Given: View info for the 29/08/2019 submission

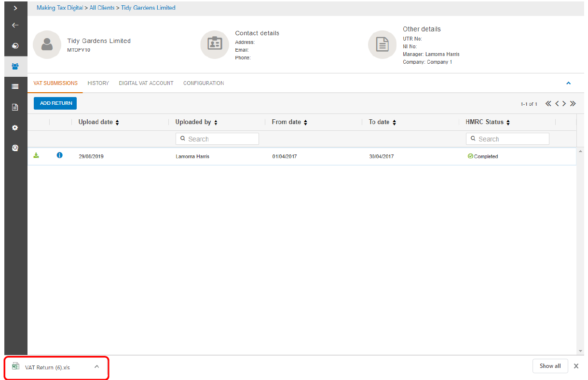Looking at the screenshot, I should (60, 155).
